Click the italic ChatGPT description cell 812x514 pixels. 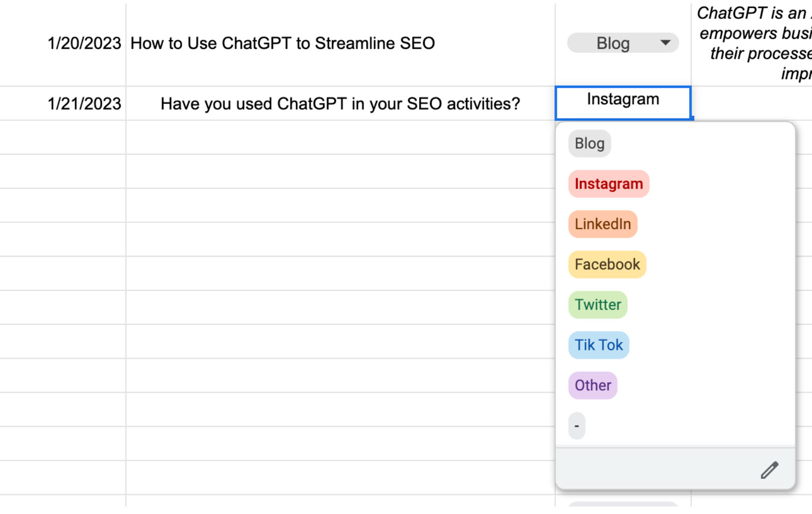pos(752,43)
